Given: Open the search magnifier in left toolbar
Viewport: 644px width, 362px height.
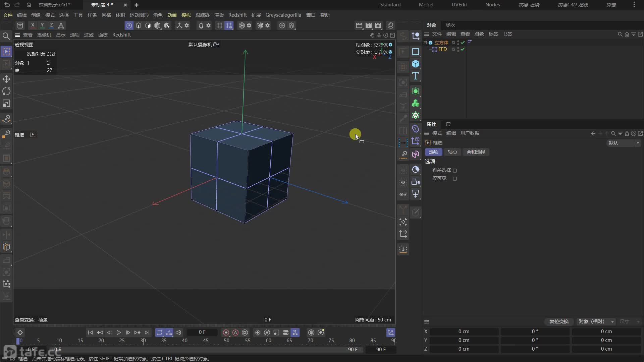Looking at the screenshot, I should (x=6, y=36).
